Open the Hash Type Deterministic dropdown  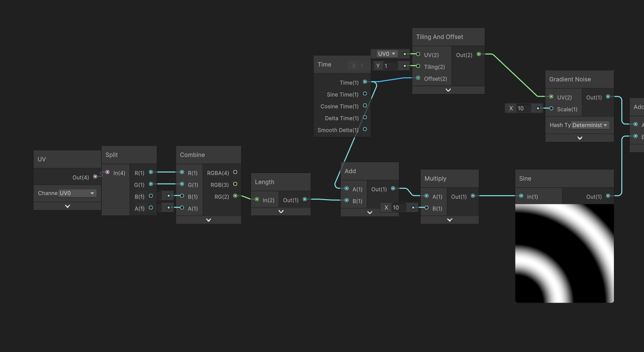coord(590,125)
